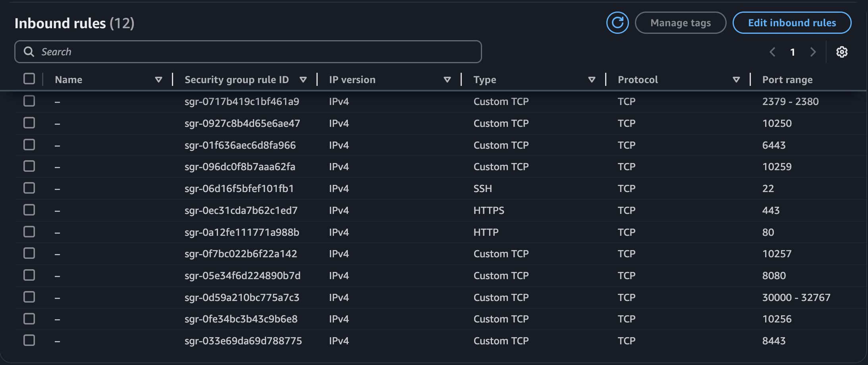Click Edit inbound rules button
868x365 pixels.
pos(792,23)
